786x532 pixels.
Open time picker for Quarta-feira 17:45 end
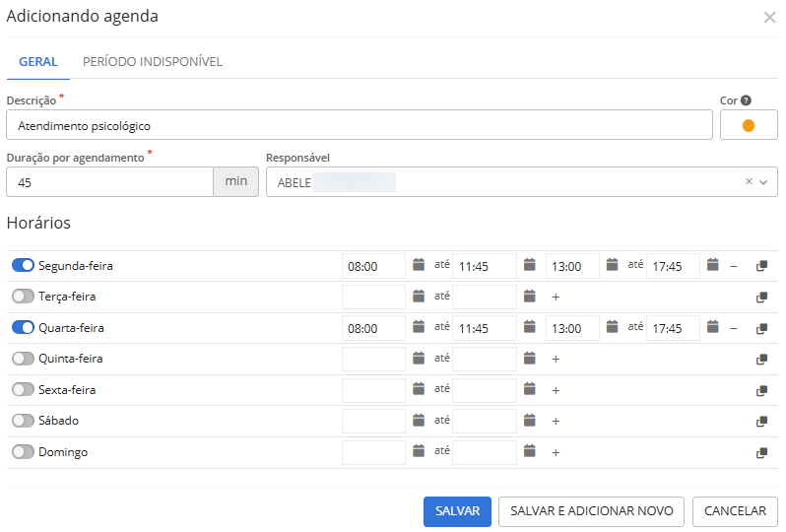pyautogui.click(x=713, y=327)
